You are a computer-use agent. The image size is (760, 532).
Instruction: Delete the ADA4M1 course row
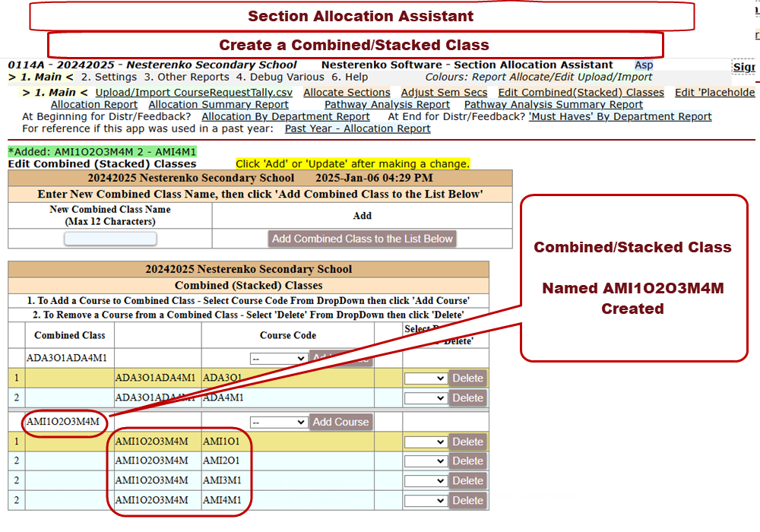[467, 398]
